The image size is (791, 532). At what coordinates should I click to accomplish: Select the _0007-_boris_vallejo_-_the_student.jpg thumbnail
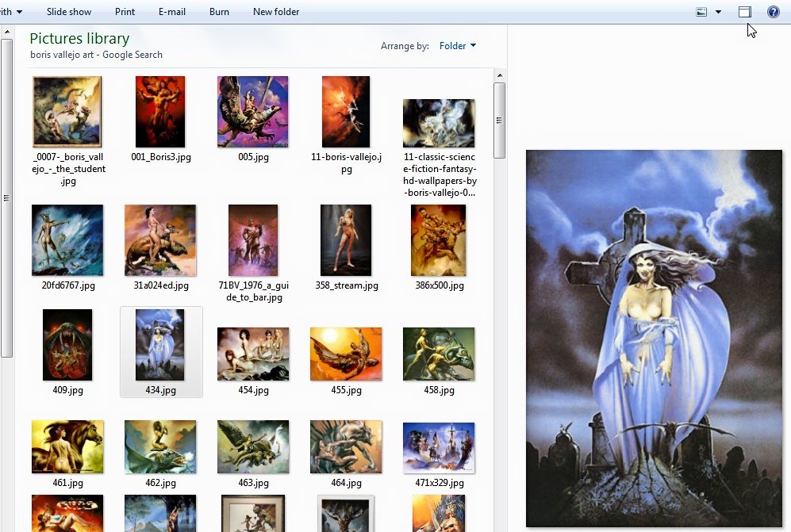(x=67, y=112)
